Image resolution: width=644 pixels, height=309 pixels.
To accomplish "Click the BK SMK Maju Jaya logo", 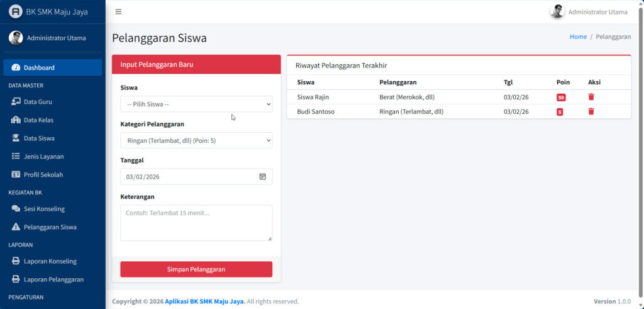I will pos(15,12).
